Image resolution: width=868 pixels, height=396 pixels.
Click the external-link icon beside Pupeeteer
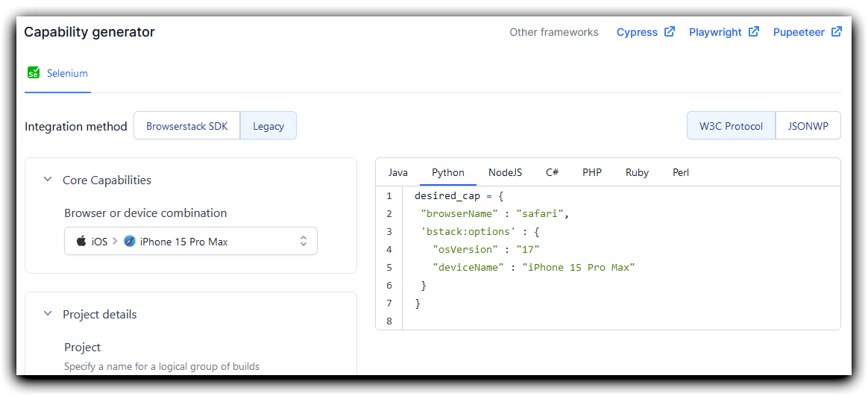click(837, 31)
